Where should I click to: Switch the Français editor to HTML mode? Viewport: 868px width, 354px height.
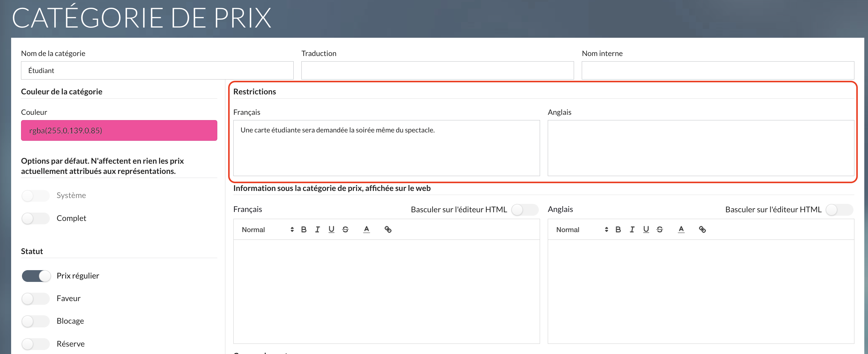pyautogui.click(x=525, y=209)
